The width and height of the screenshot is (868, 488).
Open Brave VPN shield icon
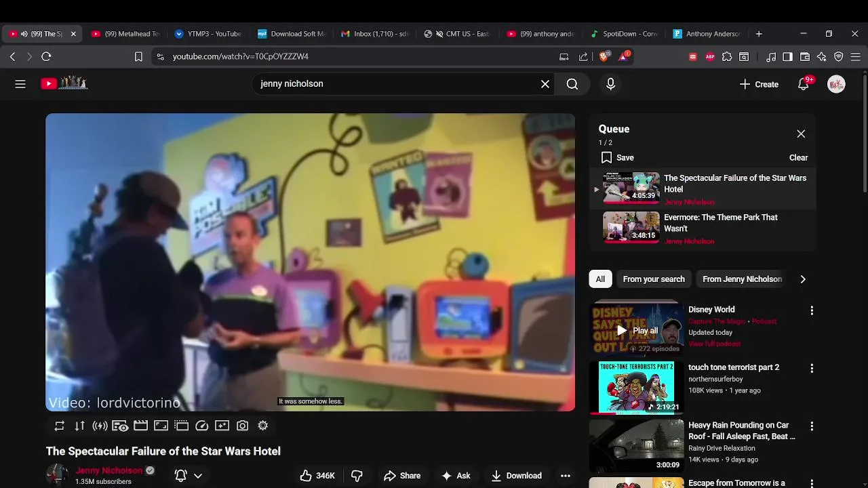[839, 57]
